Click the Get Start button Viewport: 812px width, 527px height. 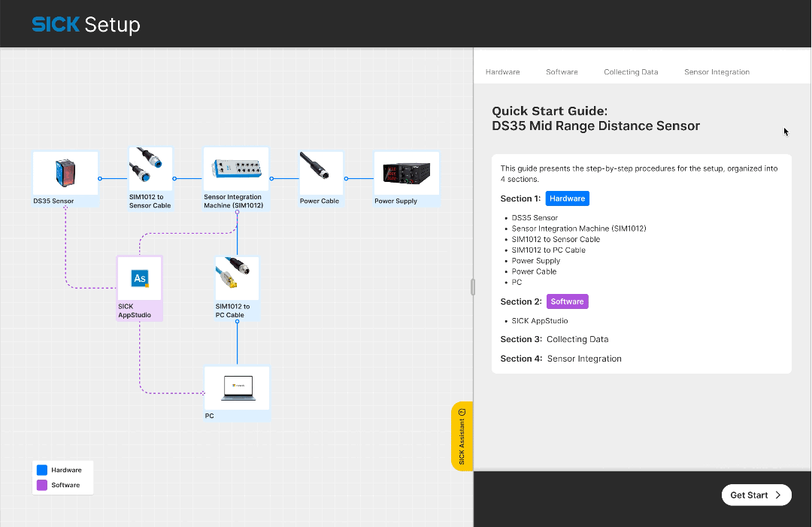pos(756,495)
